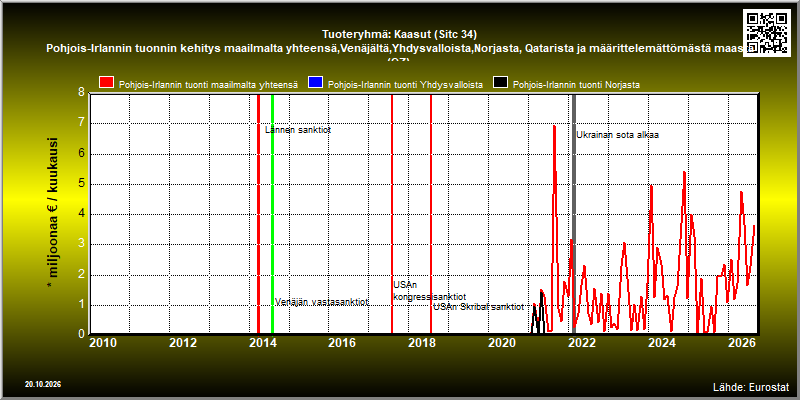Click legend text 'Pohjois-Irlannin tuonti maailmalta yhteensä'
The width and height of the screenshot is (800, 400).
pos(208,85)
